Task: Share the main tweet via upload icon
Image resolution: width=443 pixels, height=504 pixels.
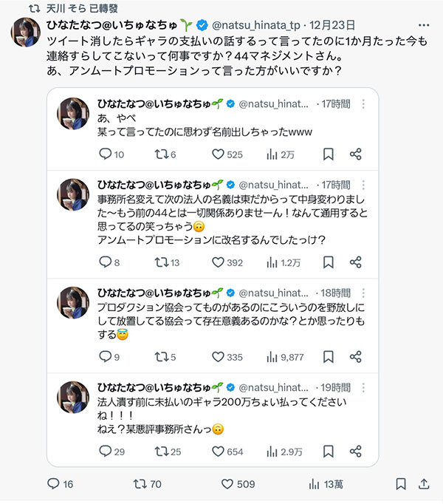Action: 424,484
